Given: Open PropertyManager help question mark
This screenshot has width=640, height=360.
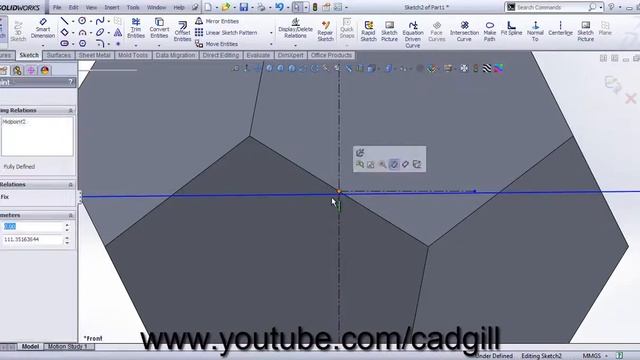Looking at the screenshot, I should (x=71, y=82).
